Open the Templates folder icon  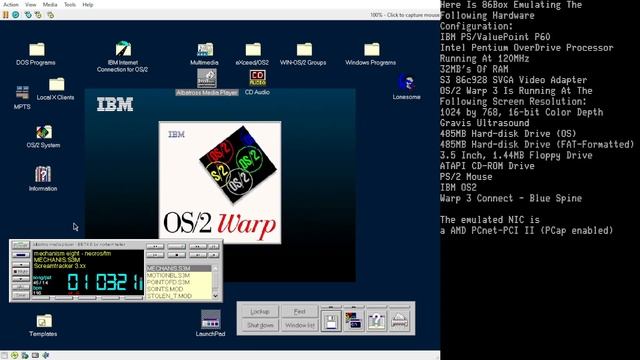[44, 321]
